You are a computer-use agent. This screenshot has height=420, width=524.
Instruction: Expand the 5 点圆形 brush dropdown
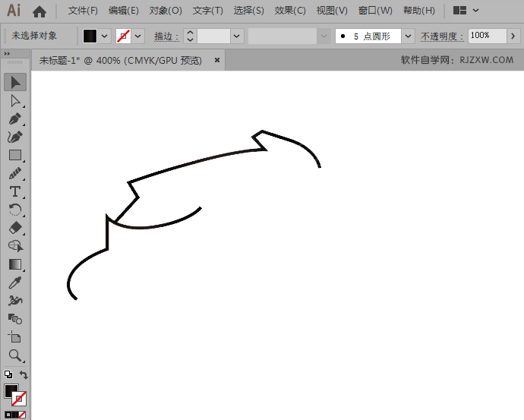click(x=409, y=36)
